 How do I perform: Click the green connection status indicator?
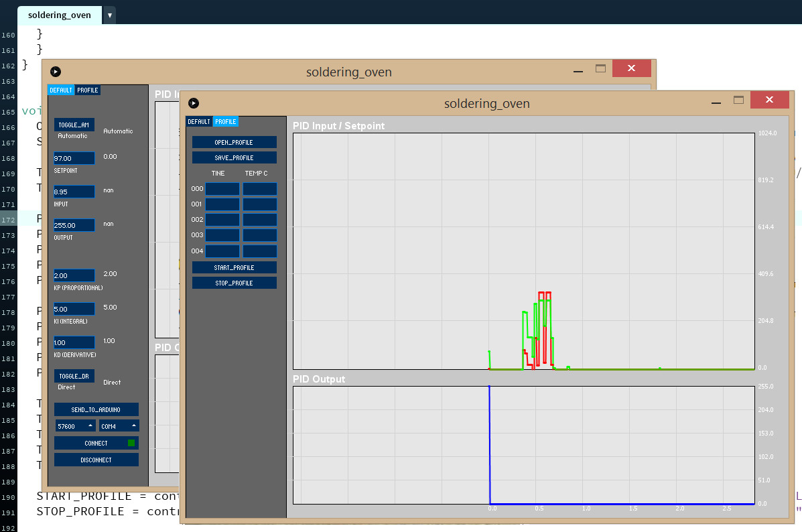131,443
